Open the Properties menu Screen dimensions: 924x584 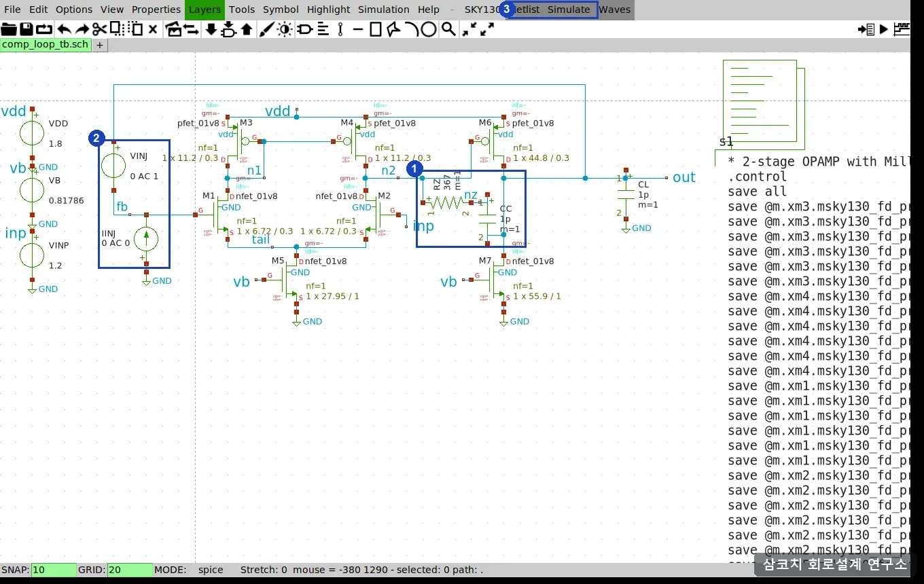tap(156, 10)
